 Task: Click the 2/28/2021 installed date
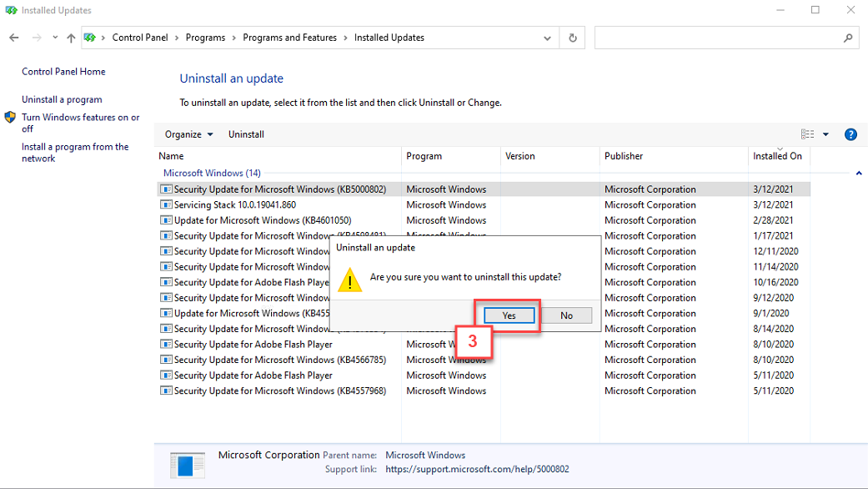773,220
